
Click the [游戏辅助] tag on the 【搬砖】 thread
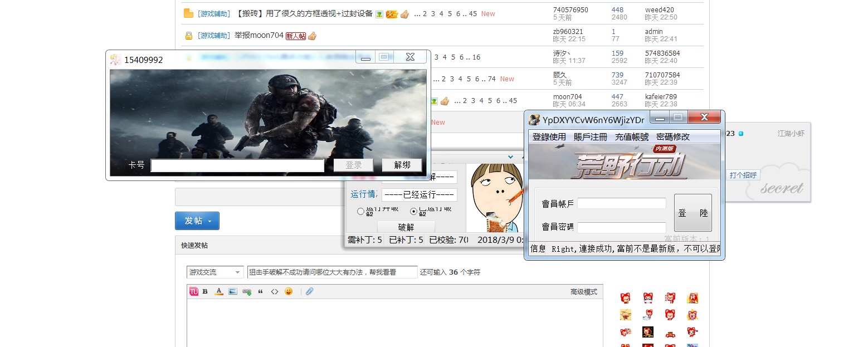213,14
